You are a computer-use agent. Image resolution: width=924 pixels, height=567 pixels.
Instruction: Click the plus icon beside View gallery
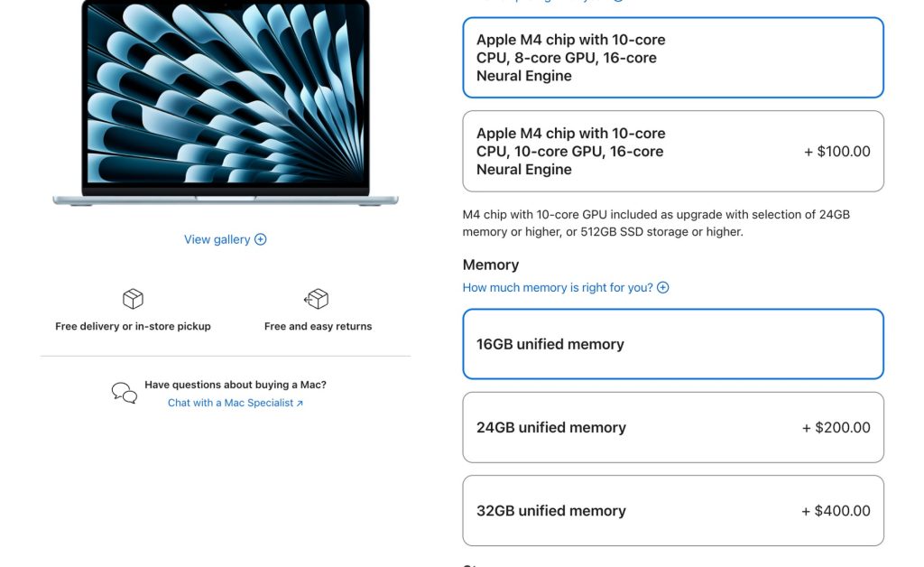pyautogui.click(x=261, y=239)
